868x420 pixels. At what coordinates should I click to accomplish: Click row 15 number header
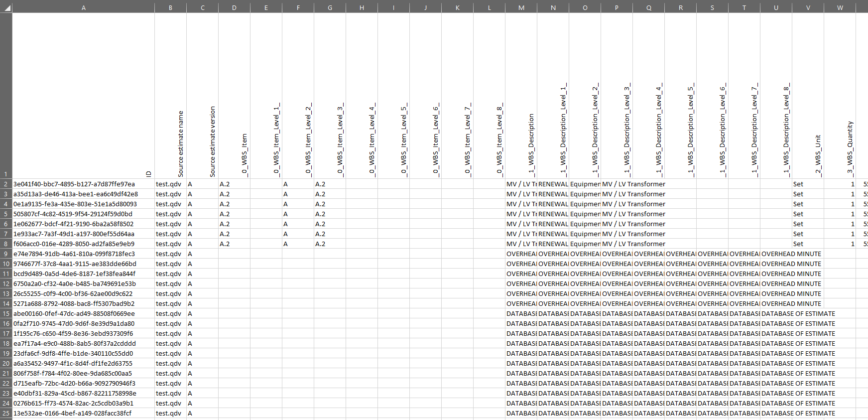pos(6,313)
